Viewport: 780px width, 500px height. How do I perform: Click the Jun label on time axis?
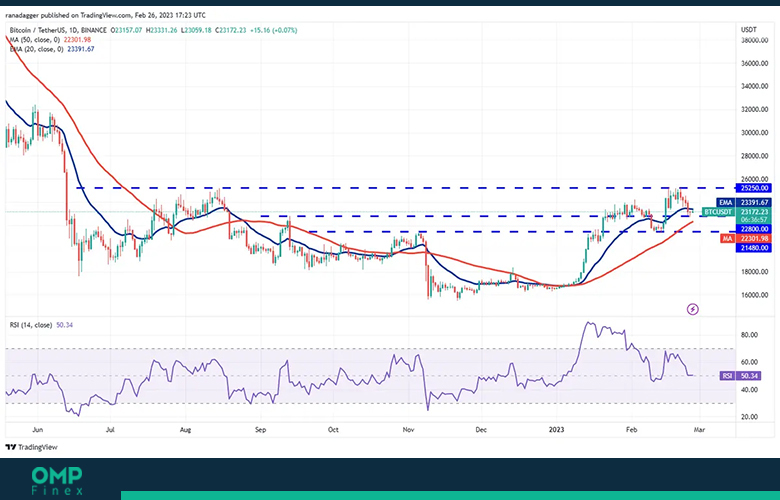click(x=37, y=429)
